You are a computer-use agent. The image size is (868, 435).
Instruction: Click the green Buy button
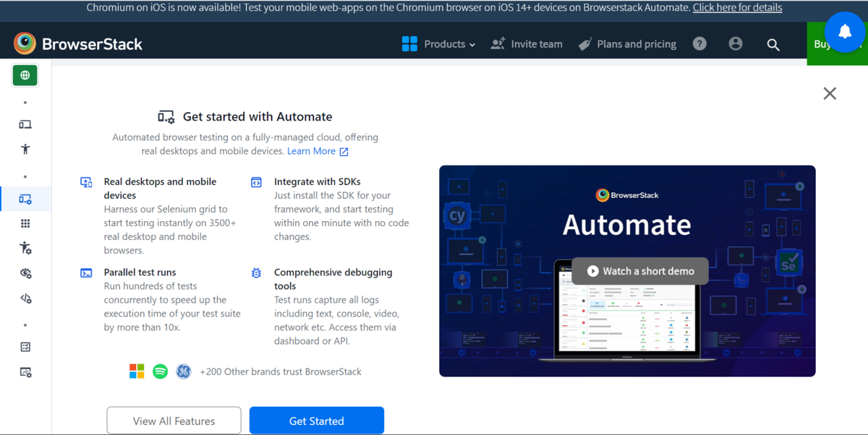(837, 44)
